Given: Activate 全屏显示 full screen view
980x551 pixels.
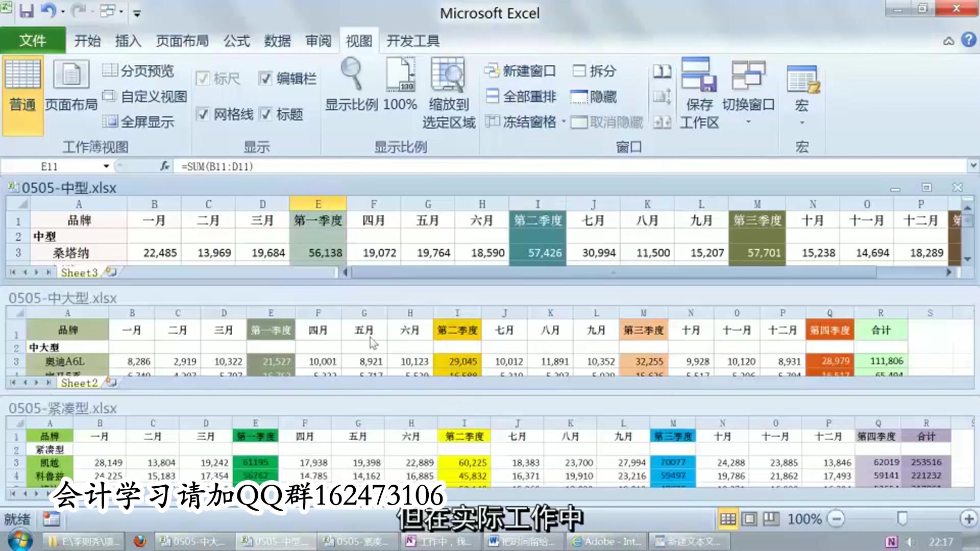Looking at the screenshot, I should point(138,121).
